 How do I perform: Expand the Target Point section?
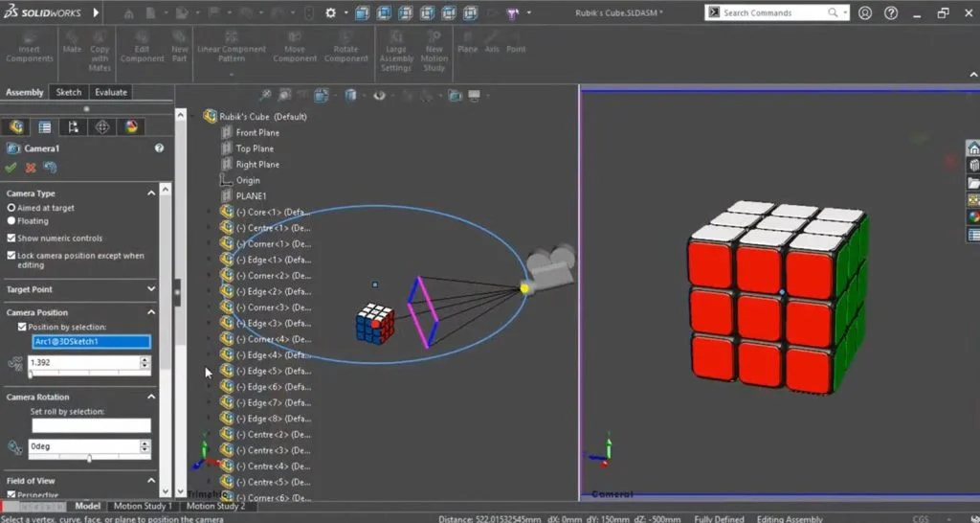pos(151,289)
